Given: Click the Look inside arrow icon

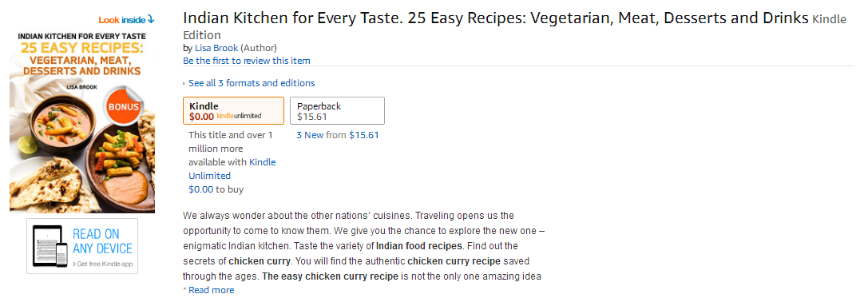Looking at the screenshot, I should [x=151, y=20].
